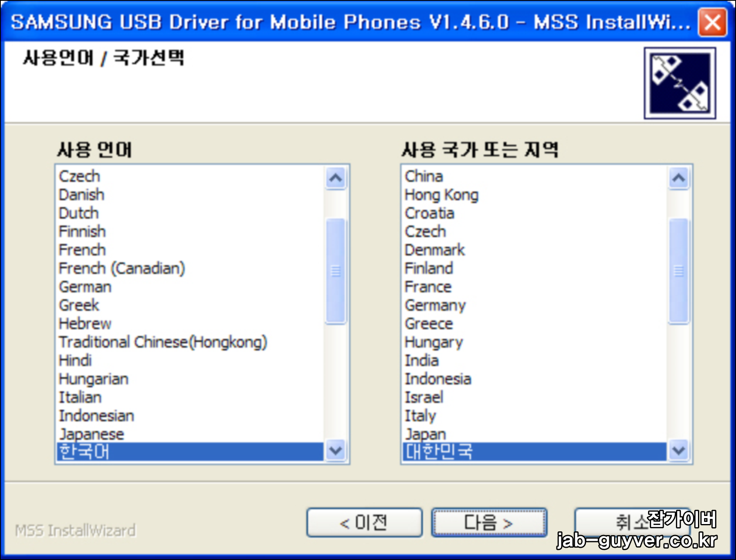Select Croatia country
Viewport: 736px width, 560px height.
point(535,213)
